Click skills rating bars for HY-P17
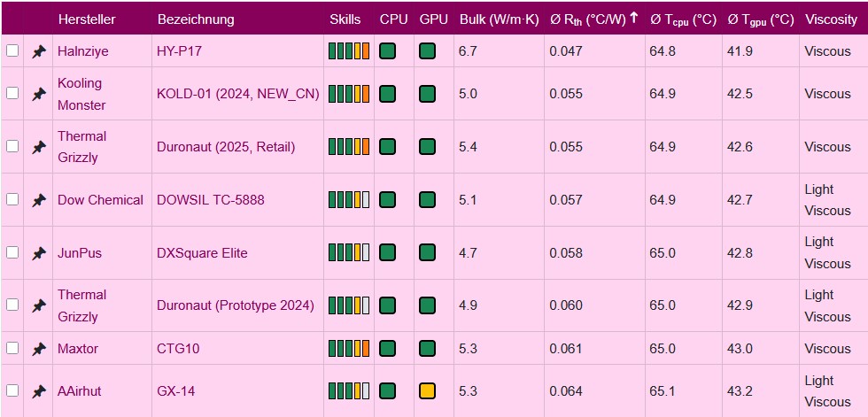Screen dimensions: 868x417 coord(348,51)
